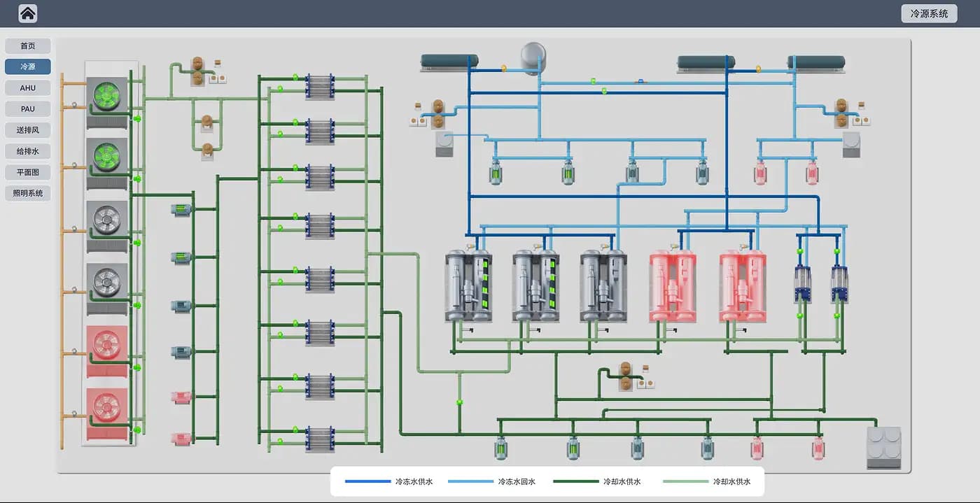Click the right red chiller unit

click(743, 287)
